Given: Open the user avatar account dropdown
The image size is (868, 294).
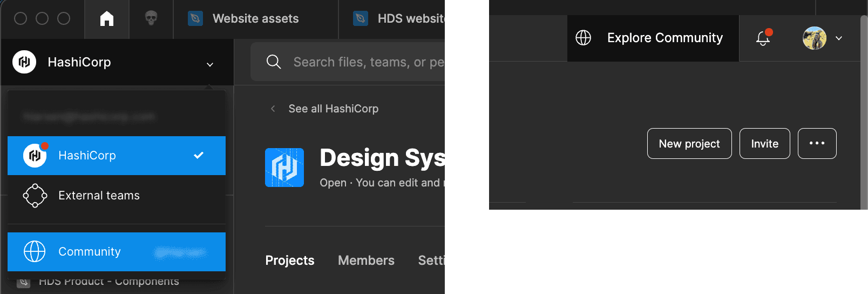Looking at the screenshot, I should 822,38.
